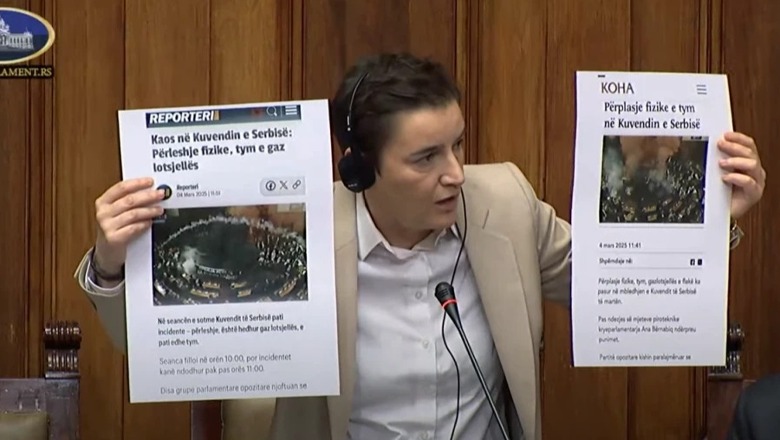The height and width of the screenshot is (440, 780).
Task: Click the PARLAMENT.RS watermark text
Action: [x=26, y=72]
